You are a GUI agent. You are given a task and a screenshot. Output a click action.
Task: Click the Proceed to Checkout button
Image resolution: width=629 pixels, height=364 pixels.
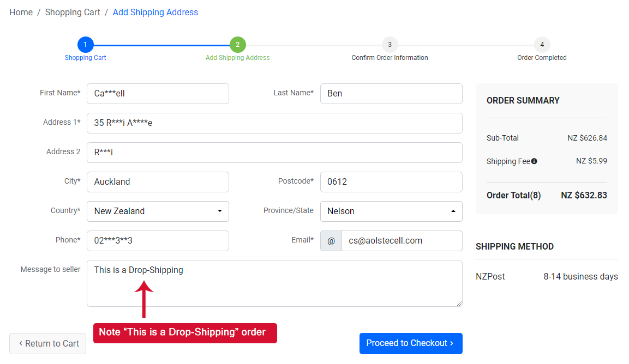coord(411,343)
